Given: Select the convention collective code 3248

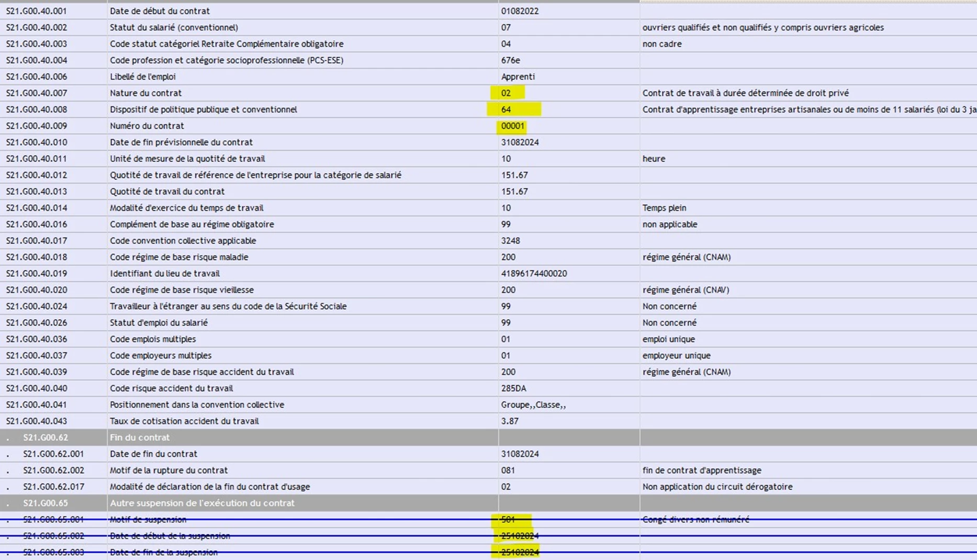Looking at the screenshot, I should point(510,241).
